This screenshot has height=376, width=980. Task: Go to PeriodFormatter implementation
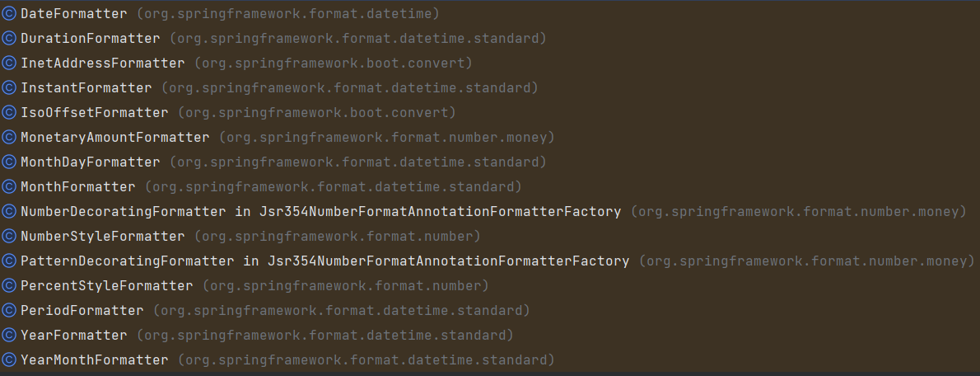tap(490, 310)
